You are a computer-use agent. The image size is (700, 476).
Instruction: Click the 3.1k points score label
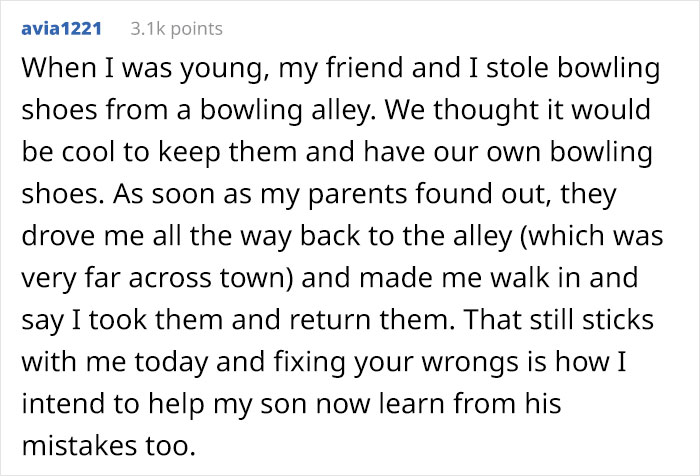(x=176, y=29)
